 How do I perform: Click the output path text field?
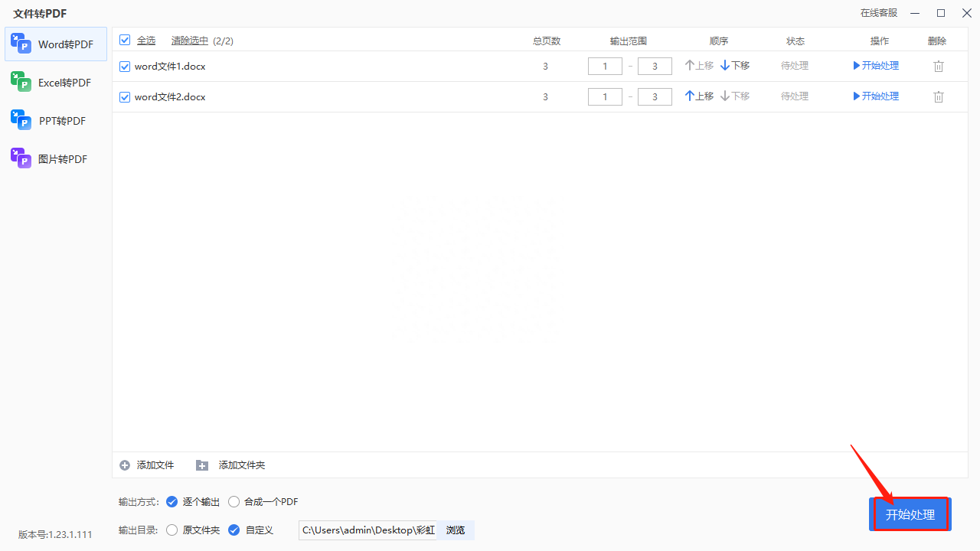point(367,530)
